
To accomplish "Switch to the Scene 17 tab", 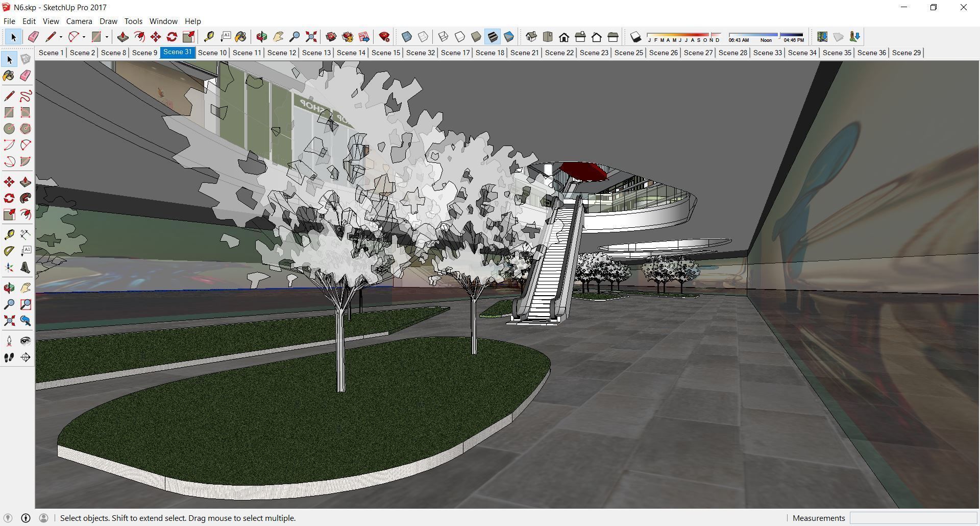I will pos(455,53).
